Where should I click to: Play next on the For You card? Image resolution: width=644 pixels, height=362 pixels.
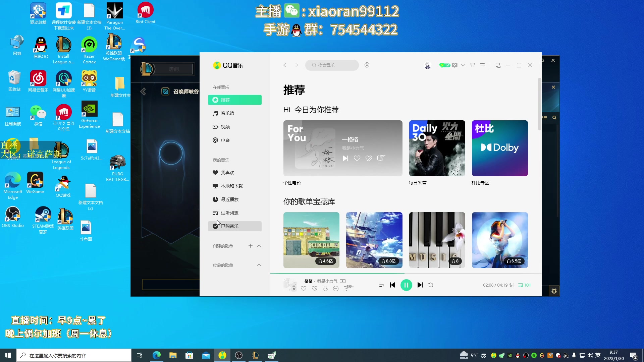345,158
